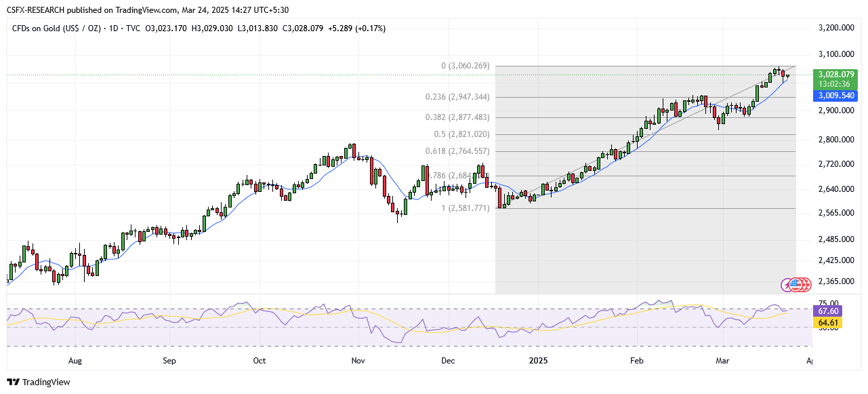Click the 2,900.000 price axis label
Viewport: 868px width, 394px height.
tap(835, 110)
